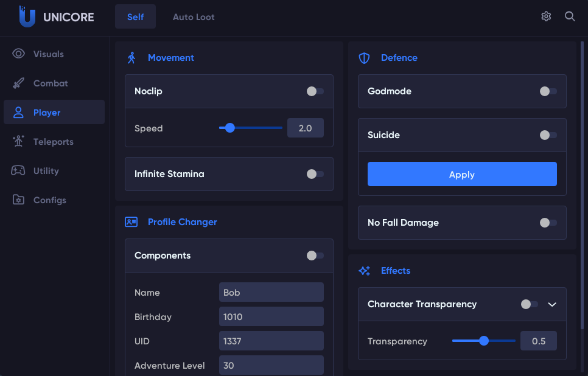Click the Teleports figure icon
588x376 pixels.
pos(18,142)
